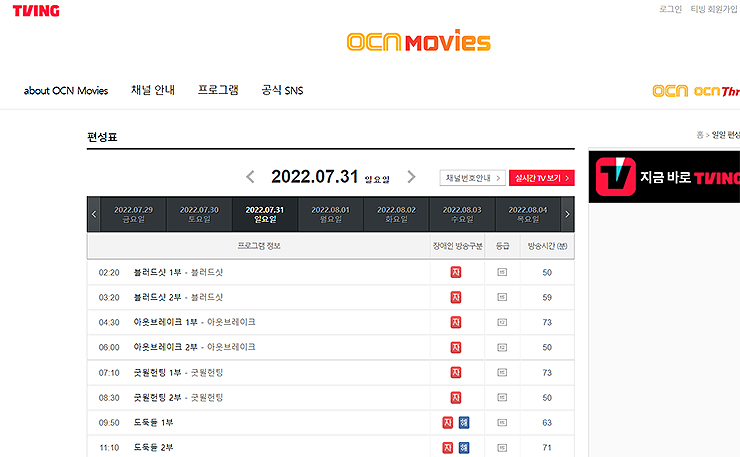Click duration 59 in 블러드샷 2부 row
This screenshot has height=457, width=740.
pos(547,297)
